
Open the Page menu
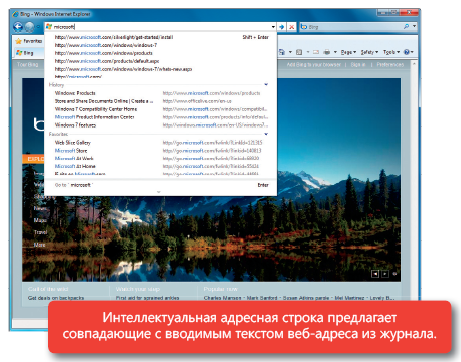coord(348,52)
